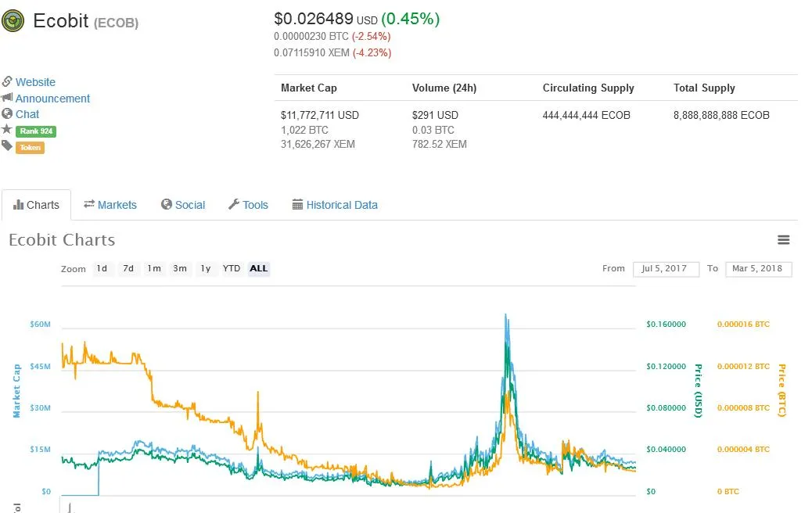The image size is (812, 513).
Task: Click the Circulating Supply column header
Action: (588, 88)
